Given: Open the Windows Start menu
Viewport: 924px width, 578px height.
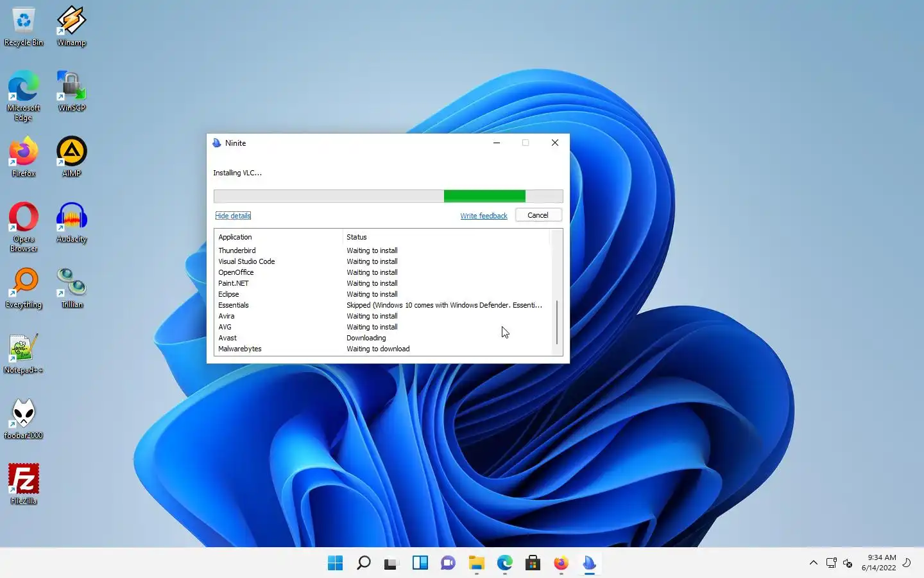Looking at the screenshot, I should pyautogui.click(x=335, y=563).
